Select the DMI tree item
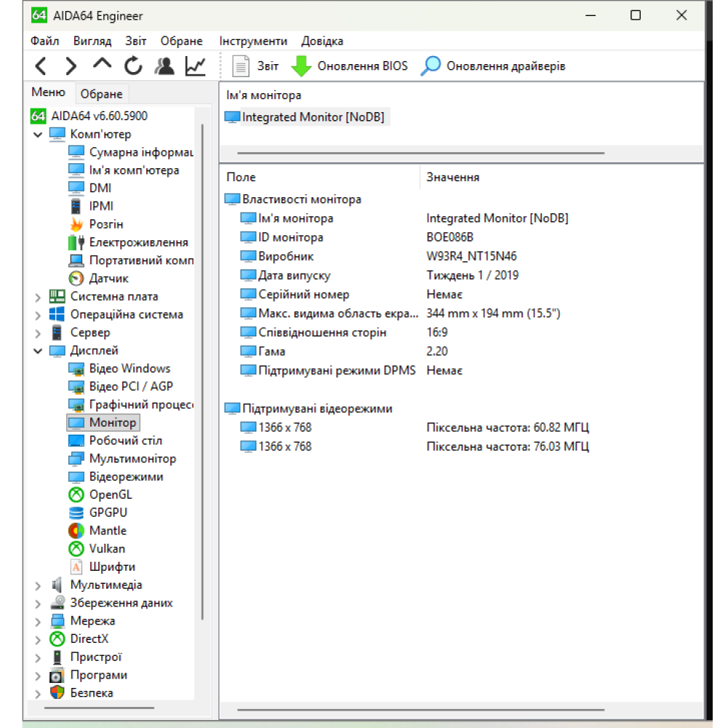This screenshot has width=728, height=728. tap(90, 188)
